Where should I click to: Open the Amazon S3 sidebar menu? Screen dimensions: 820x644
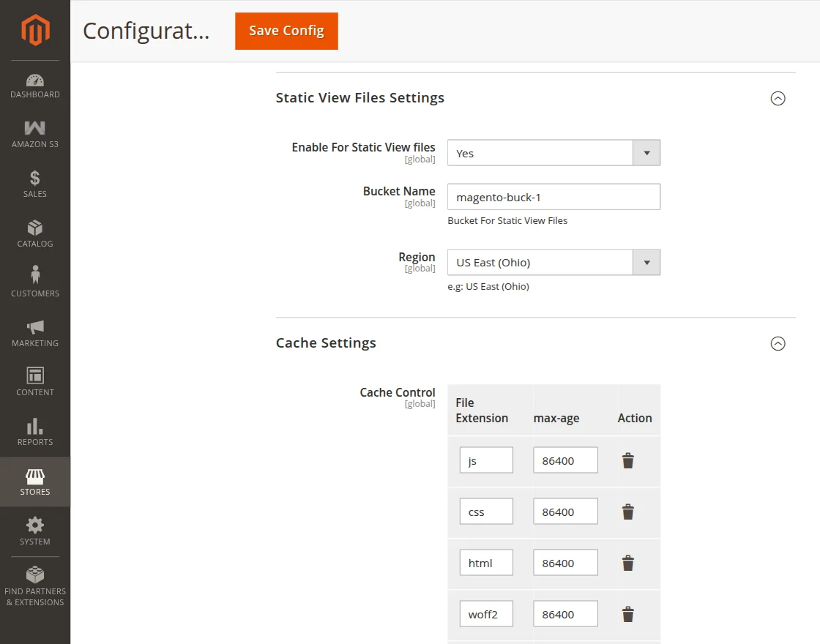(35, 135)
